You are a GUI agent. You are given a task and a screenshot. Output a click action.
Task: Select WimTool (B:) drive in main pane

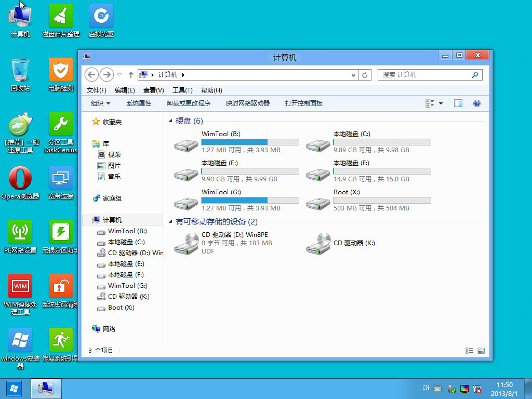pyautogui.click(x=237, y=142)
